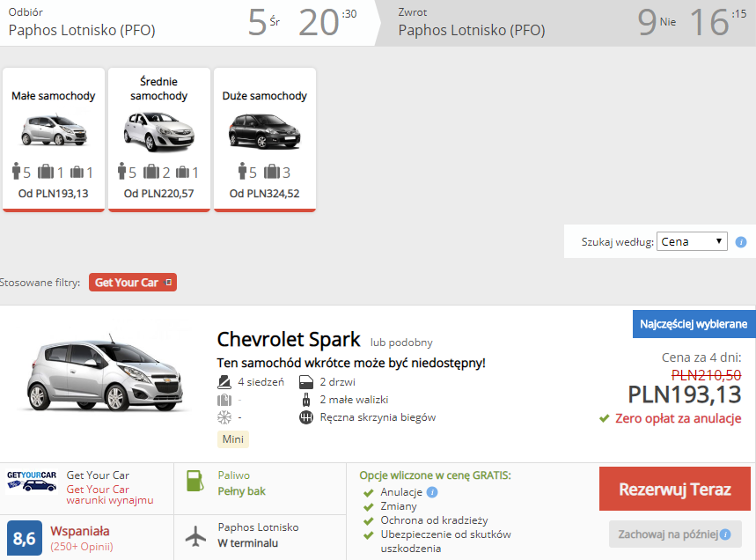Click the green checkmark beside Zero opłat za anulacje
756x560 pixels.
(604, 418)
